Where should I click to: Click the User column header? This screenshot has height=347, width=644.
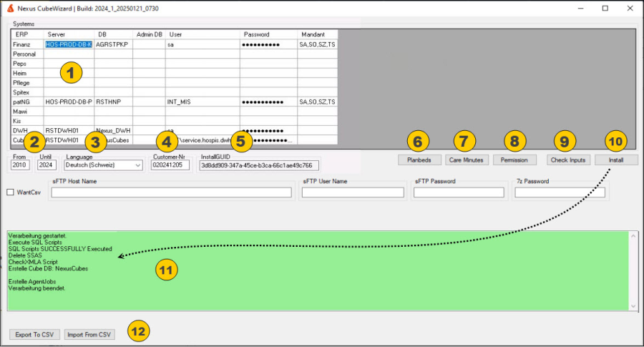click(203, 34)
